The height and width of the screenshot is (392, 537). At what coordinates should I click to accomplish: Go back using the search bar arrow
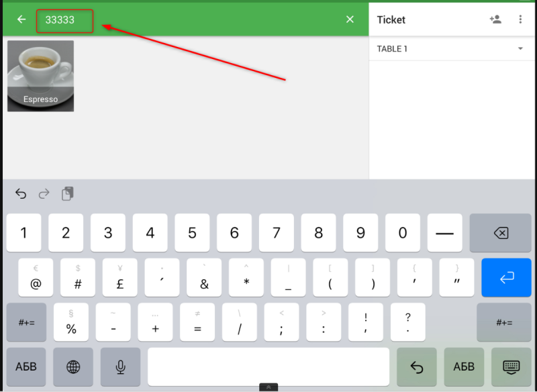click(21, 19)
